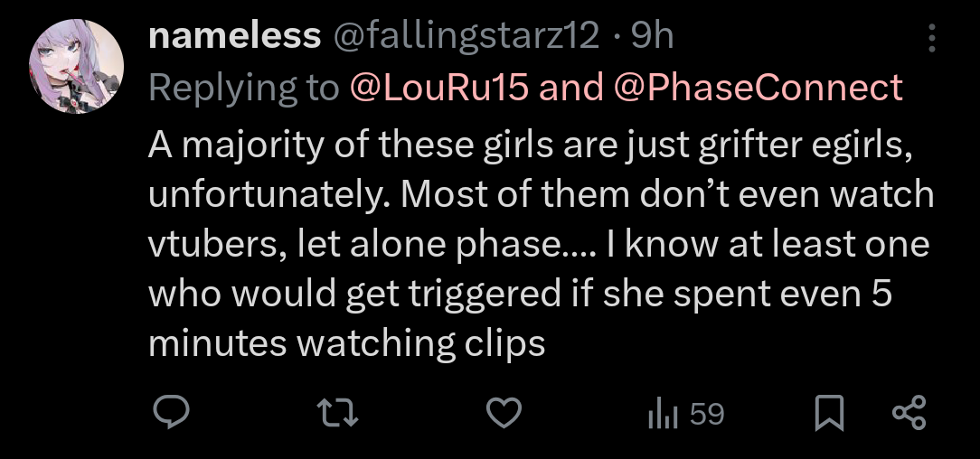The image size is (980, 459).
Task: Click 'who would get triggered' tweet line
Action: tap(354, 294)
